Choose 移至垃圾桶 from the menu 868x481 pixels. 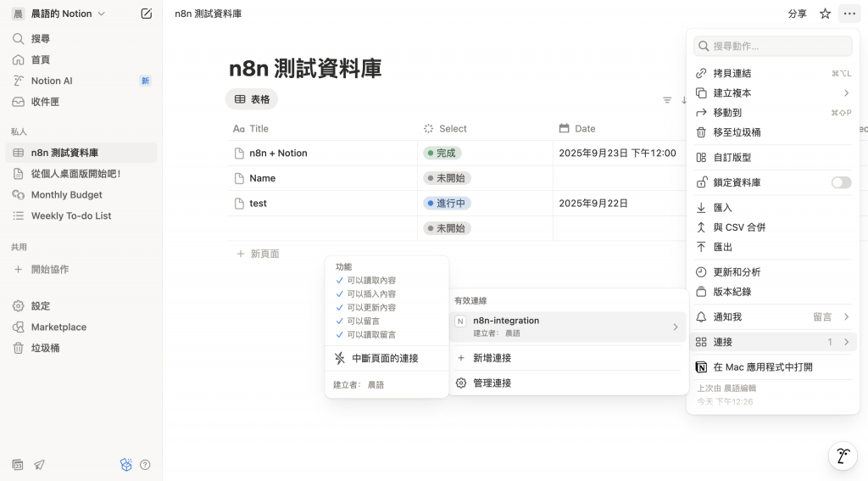[773, 132]
